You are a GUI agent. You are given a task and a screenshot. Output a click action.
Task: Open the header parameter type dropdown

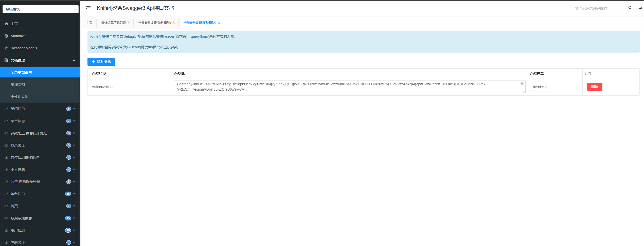(x=540, y=87)
